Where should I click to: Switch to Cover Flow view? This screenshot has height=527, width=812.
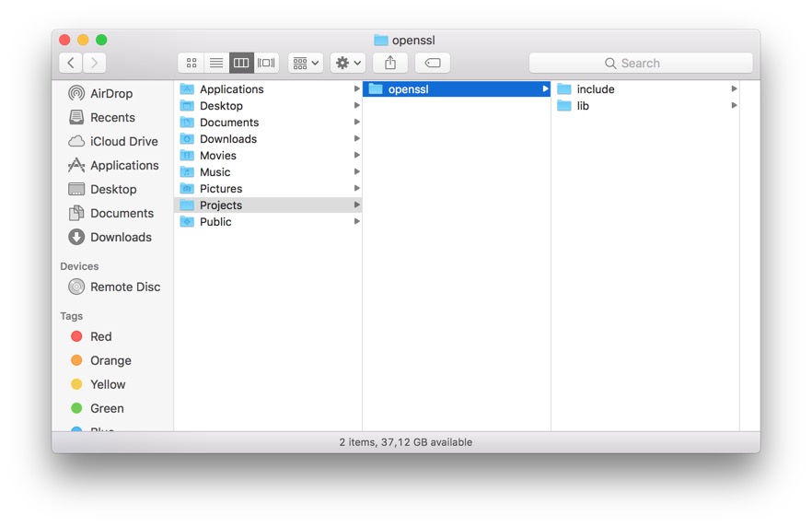tap(266, 63)
